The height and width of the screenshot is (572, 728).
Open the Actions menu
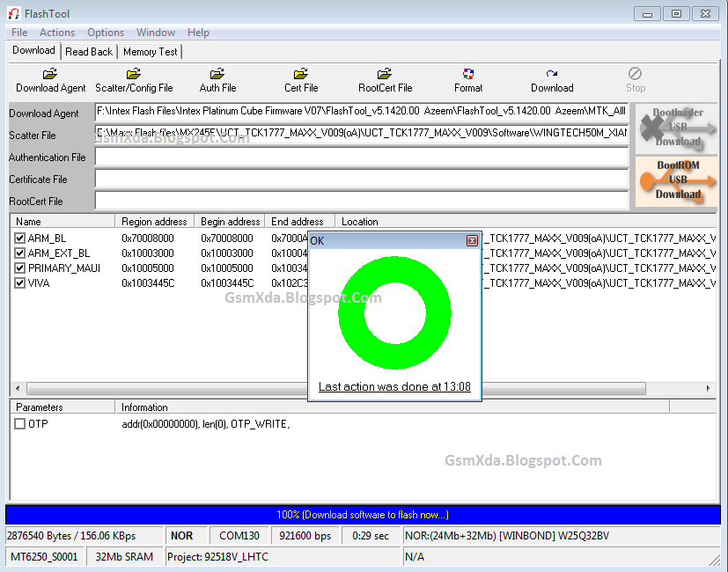click(57, 33)
